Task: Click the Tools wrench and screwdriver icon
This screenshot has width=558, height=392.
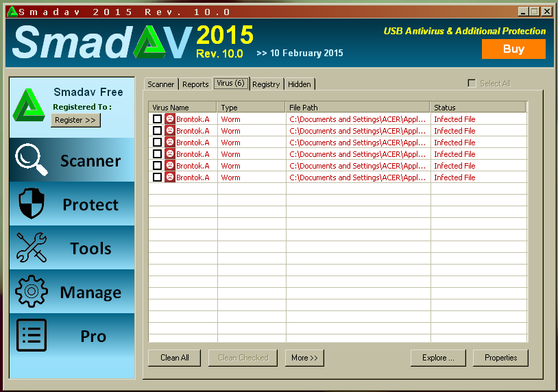Action: pos(32,247)
